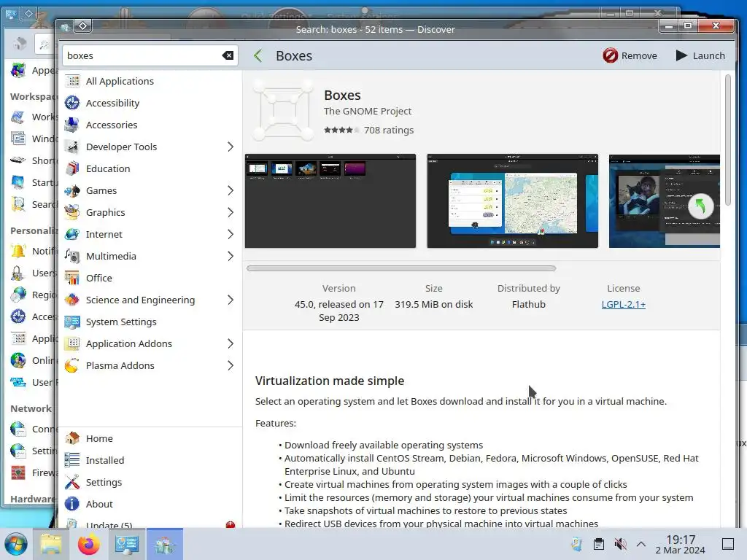Remove the Boxes application

point(630,55)
